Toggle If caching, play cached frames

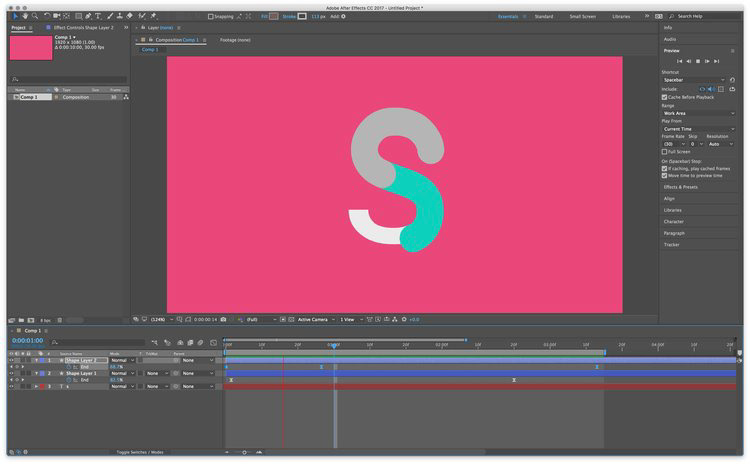click(664, 168)
